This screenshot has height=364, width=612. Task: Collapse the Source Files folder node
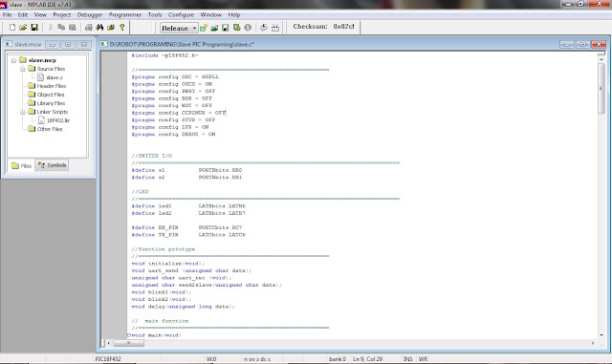[x=22, y=69]
